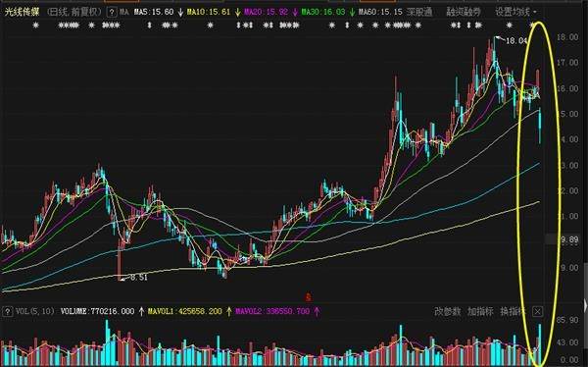Viewport: 588px width, 367px height.
Task: Click the VOLUME:770216.000 readout
Action: point(97,311)
